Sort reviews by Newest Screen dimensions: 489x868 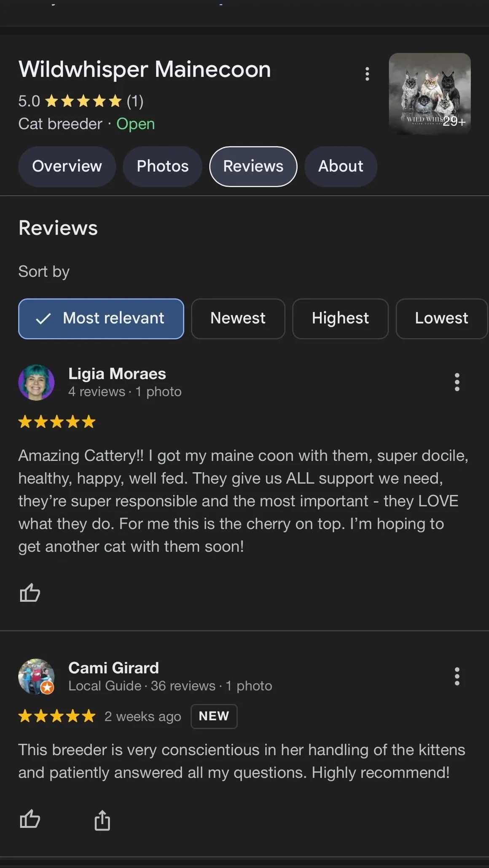tap(238, 319)
